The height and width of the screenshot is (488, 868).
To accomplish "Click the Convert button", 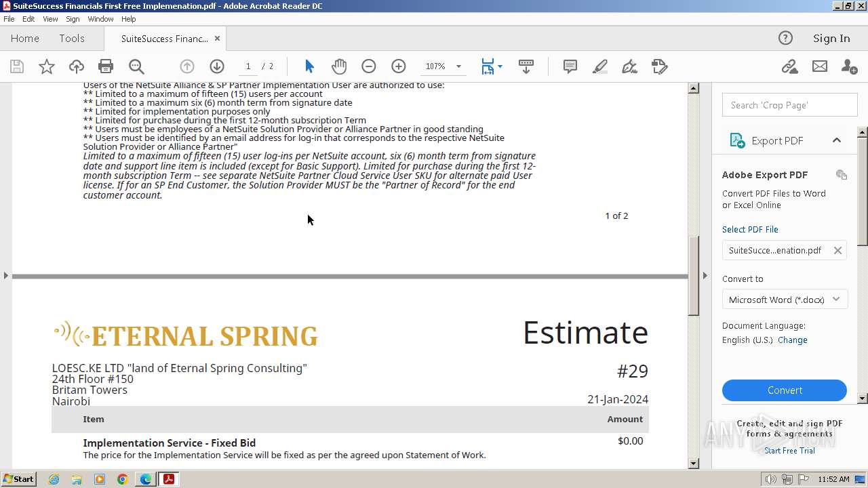I will click(x=785, y=390).
